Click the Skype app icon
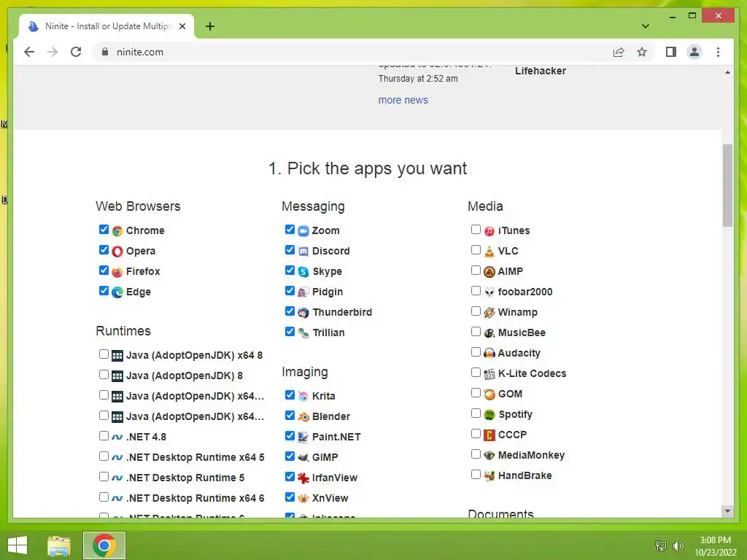The height and width of the screenshot is (560, 747). pyautogui.click(x=303, y=272)
